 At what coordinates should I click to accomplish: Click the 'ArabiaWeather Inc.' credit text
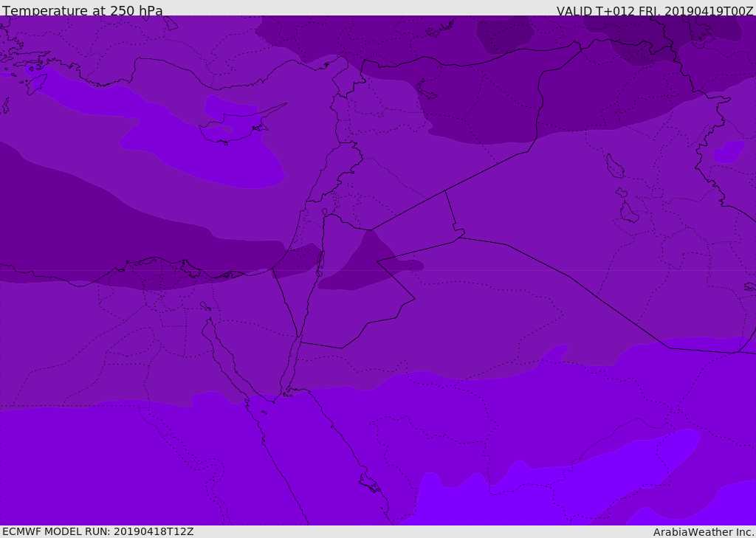click(x=704, y=532)
